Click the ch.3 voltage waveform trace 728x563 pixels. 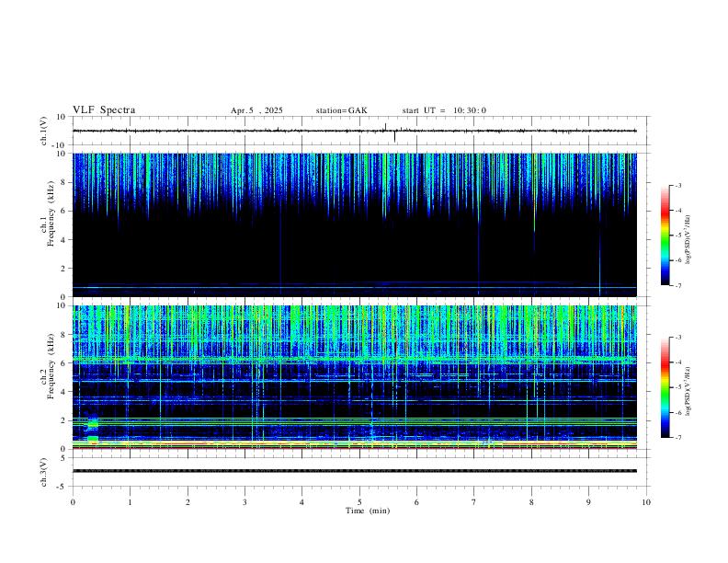(x=355, y=471)
